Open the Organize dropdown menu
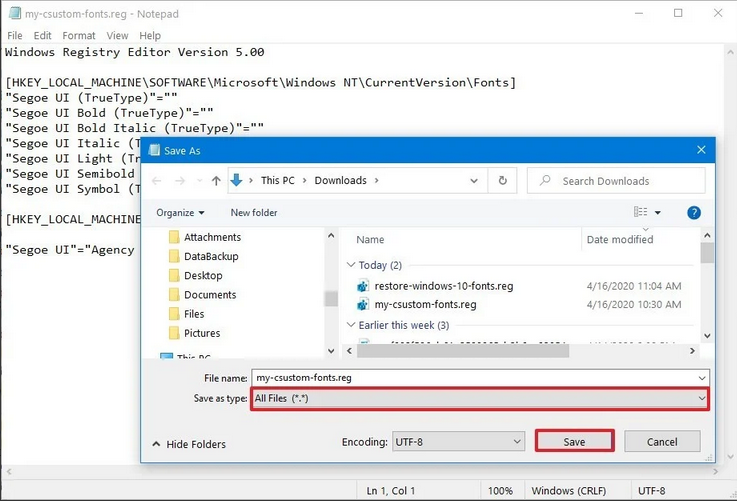The width and height of the screenshot is (737, 501). (180, 212)
